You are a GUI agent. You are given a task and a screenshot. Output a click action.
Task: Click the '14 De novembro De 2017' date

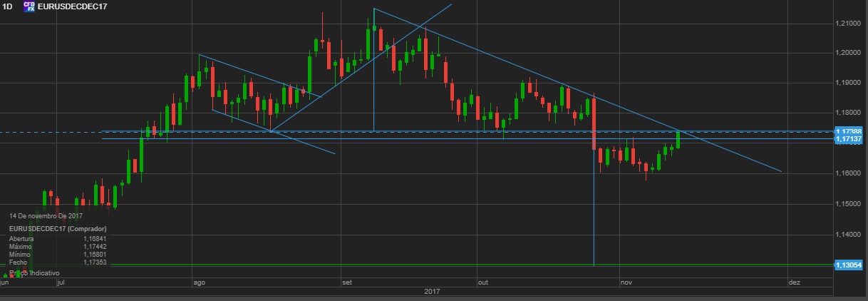tap(47, 216)
